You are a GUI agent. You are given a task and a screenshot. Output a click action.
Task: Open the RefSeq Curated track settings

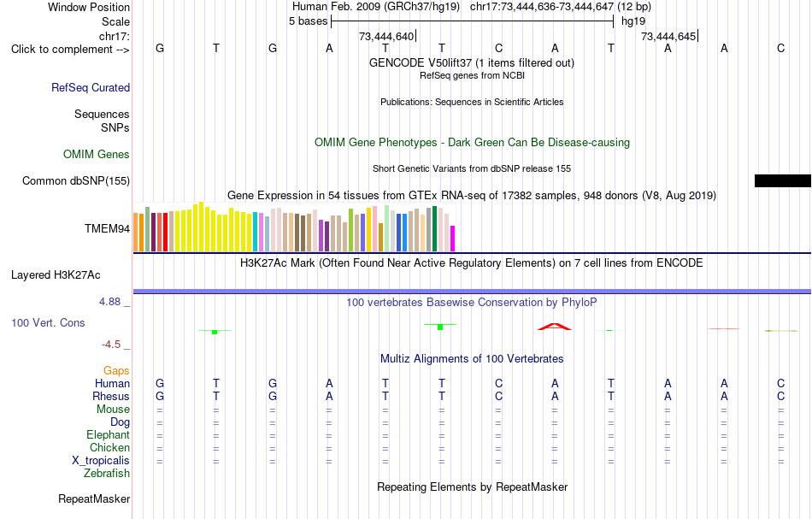click(x=90, y=87)
